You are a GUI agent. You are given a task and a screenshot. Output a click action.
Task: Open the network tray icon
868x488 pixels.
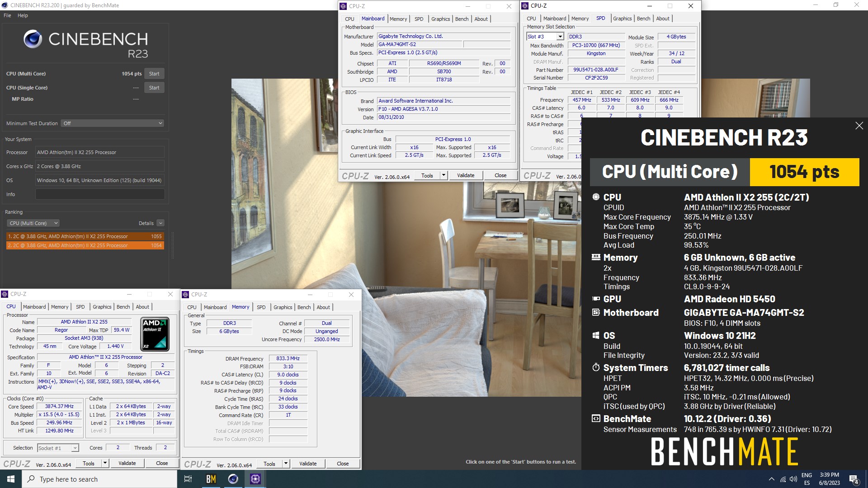pyautogui.click(x=783, y=479)
